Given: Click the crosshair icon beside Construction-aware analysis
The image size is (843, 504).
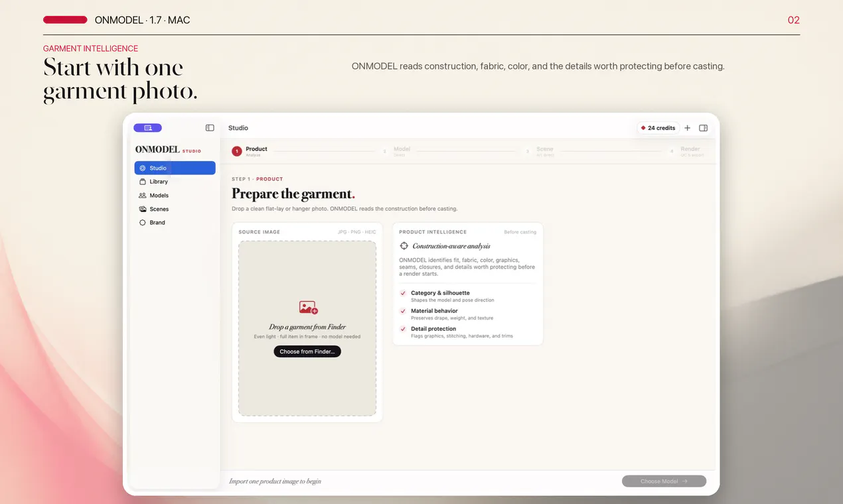Looking at the screenshot, I should (x=404, y=246).
